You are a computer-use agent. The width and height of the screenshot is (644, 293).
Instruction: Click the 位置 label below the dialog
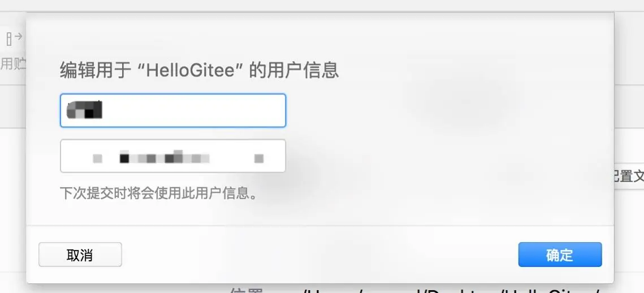[247, 291]
